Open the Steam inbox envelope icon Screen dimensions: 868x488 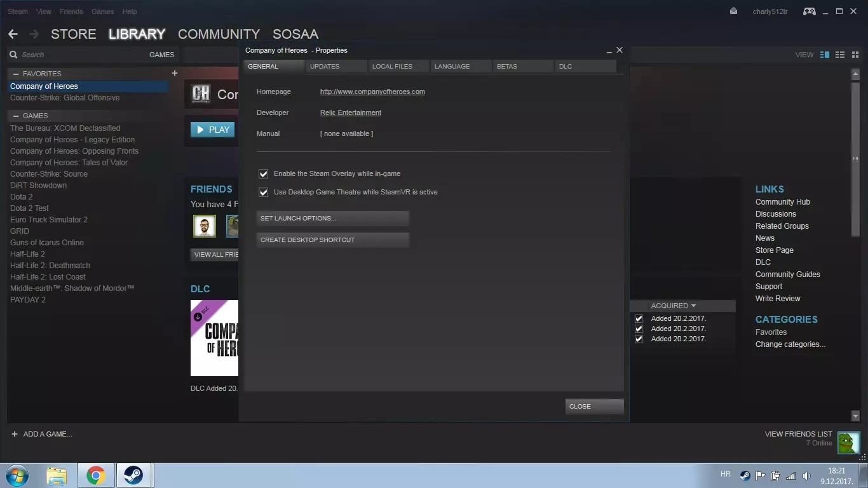[x=733, y=11]
